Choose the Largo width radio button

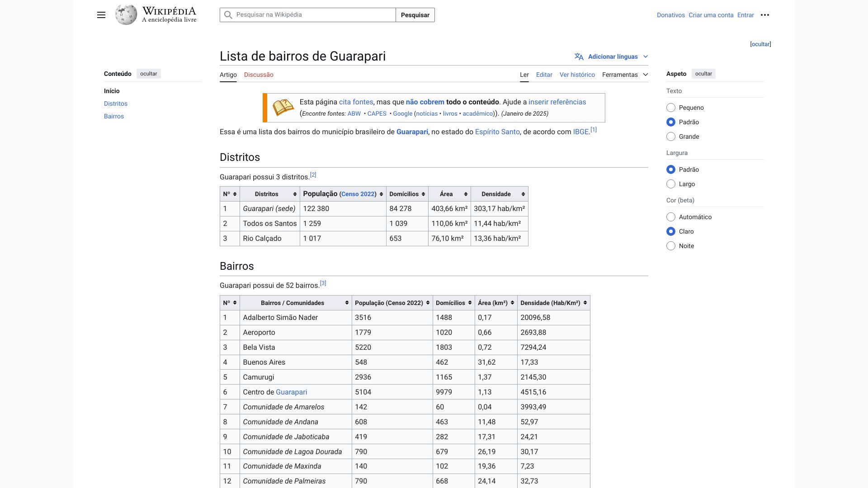coord(671,184)
